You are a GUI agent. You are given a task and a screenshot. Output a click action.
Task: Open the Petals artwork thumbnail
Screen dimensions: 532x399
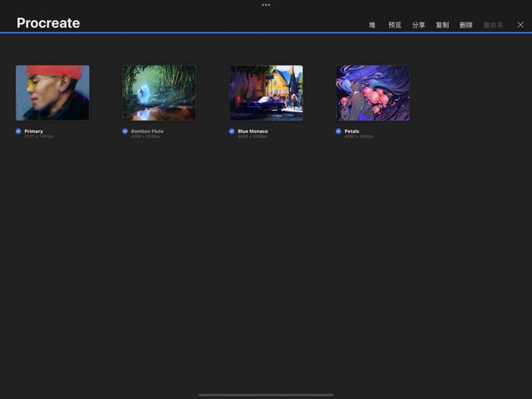[x=372, y=92]
